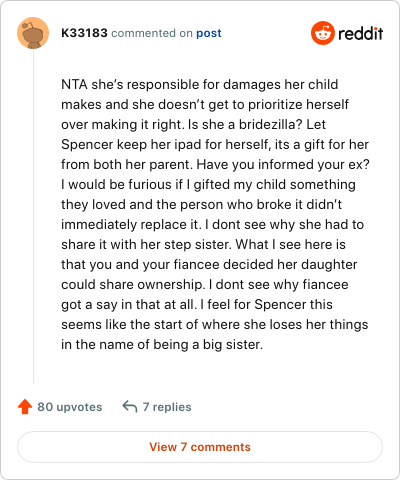Click the comment line beginning "NTA she's responsible"
This screenshot has height=480, width=400.
pos(200,84)
